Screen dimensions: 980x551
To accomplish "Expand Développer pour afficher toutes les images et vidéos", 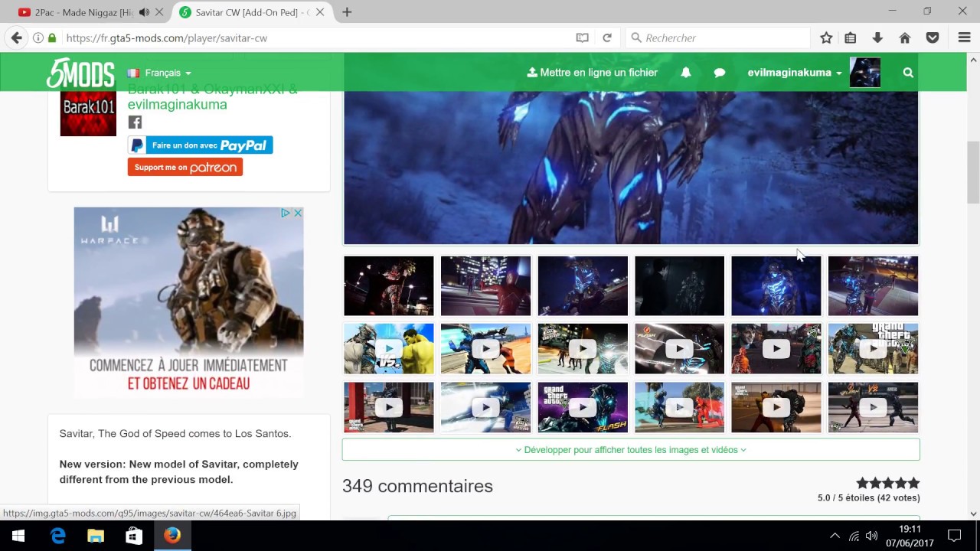I will click(x=631, y=450).
